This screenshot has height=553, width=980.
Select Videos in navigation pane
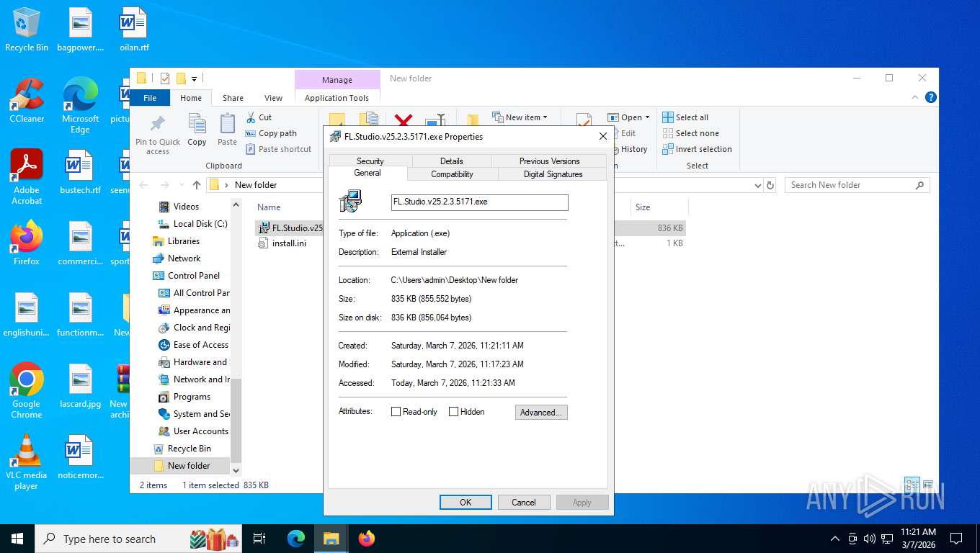point(186,207)
